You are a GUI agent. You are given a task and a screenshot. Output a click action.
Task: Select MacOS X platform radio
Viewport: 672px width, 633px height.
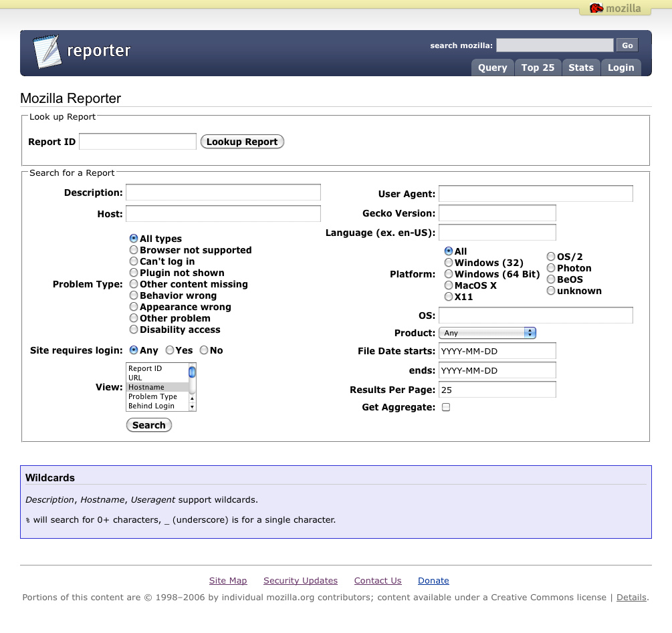point(449,285)
